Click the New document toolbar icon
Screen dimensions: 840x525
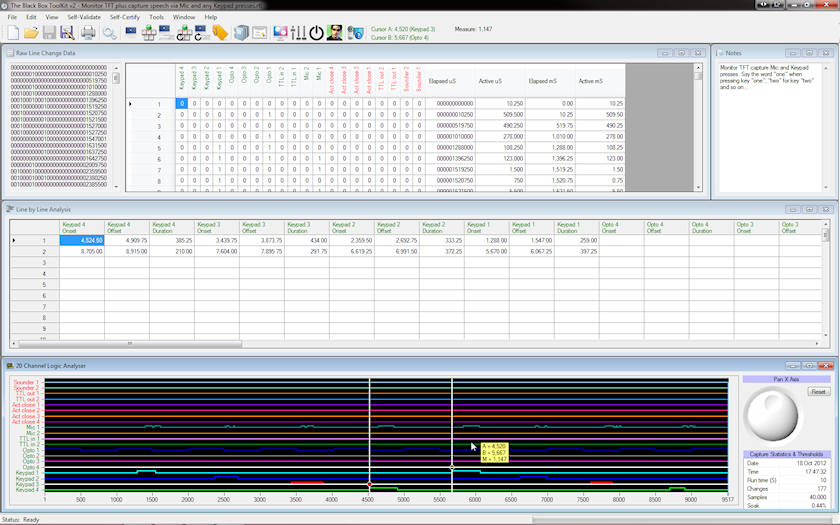13,33
